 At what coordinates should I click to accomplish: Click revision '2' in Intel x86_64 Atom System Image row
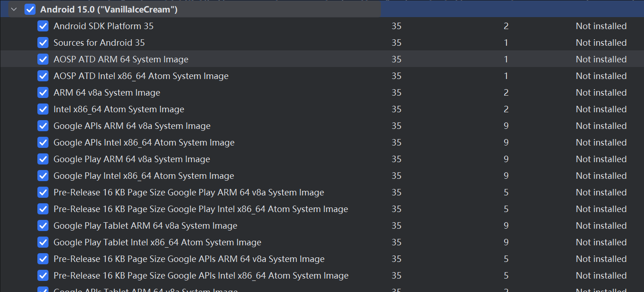click(x=506, y=109)
